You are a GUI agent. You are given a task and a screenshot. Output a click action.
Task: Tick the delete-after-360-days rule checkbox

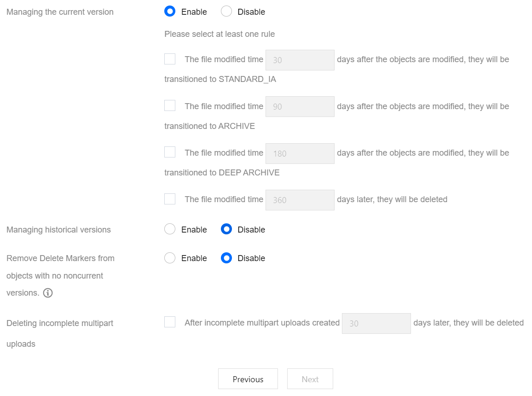[170, 199]
